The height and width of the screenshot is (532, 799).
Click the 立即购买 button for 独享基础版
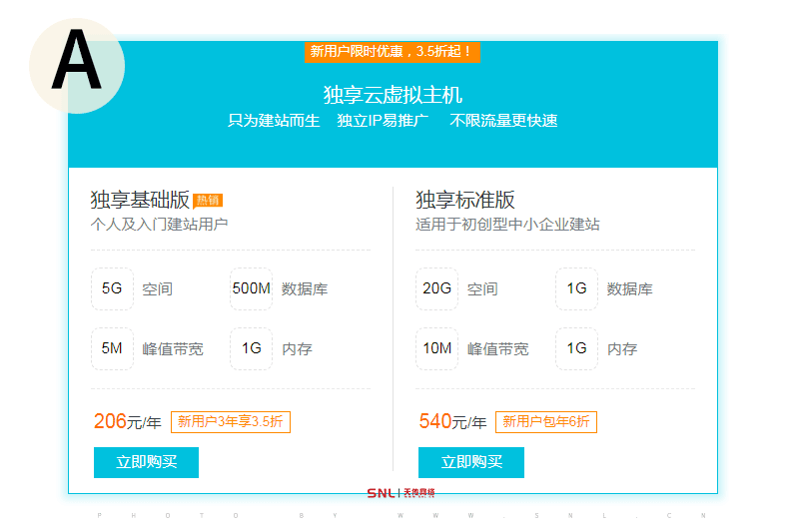pyautogui.click(x=146, y=462)
